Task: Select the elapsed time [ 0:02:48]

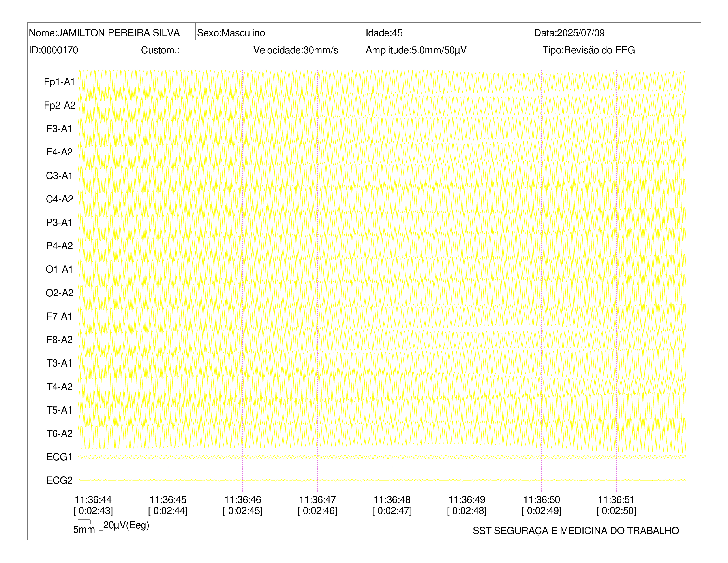Action: point(467,511)
